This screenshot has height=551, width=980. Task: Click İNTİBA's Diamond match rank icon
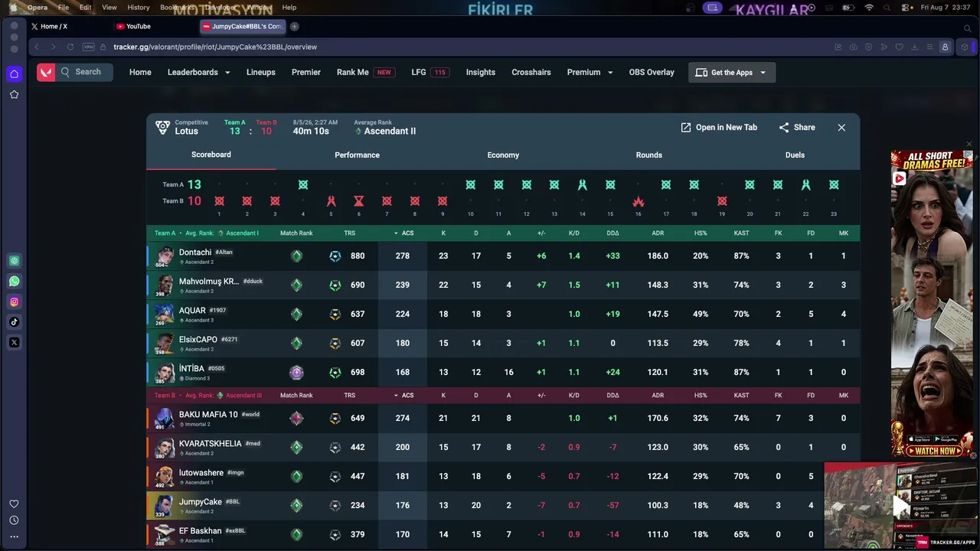tap(296, 373)
